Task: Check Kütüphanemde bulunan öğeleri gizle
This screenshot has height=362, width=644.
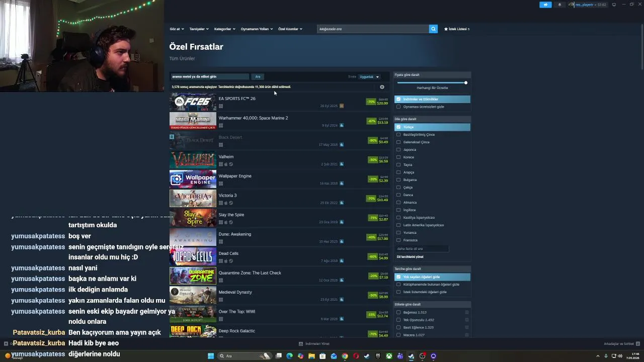Action: coord(398,285)
